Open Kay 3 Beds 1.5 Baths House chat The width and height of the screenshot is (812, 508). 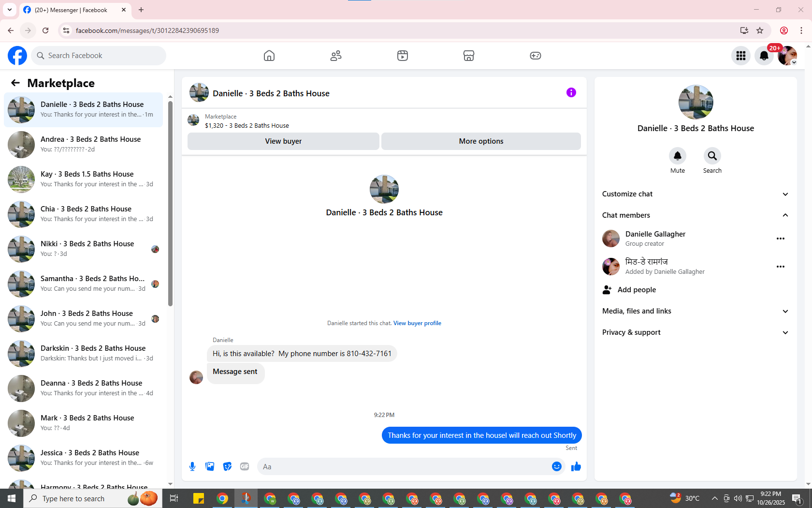(x=83, y=179)
